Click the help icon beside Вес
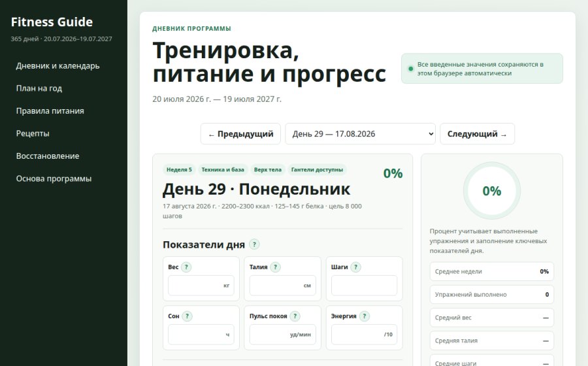This screenshot has height=366, width=588. tap(186, 267)
